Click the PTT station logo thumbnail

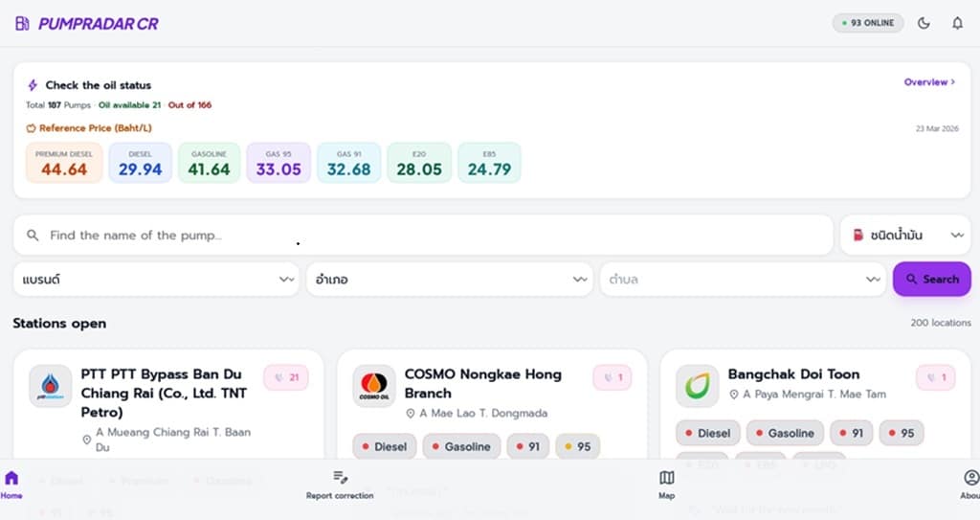50,386
